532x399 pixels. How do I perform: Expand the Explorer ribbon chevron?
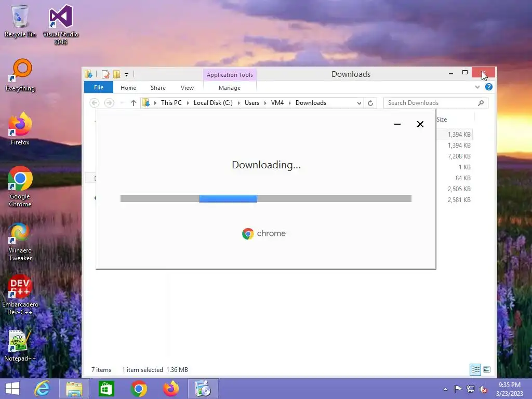(477, 87)
